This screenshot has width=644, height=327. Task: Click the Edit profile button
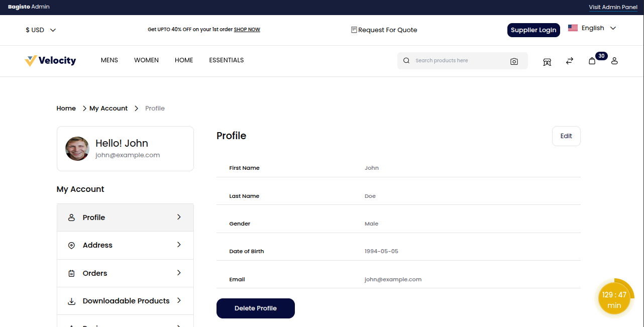(566, 136)
